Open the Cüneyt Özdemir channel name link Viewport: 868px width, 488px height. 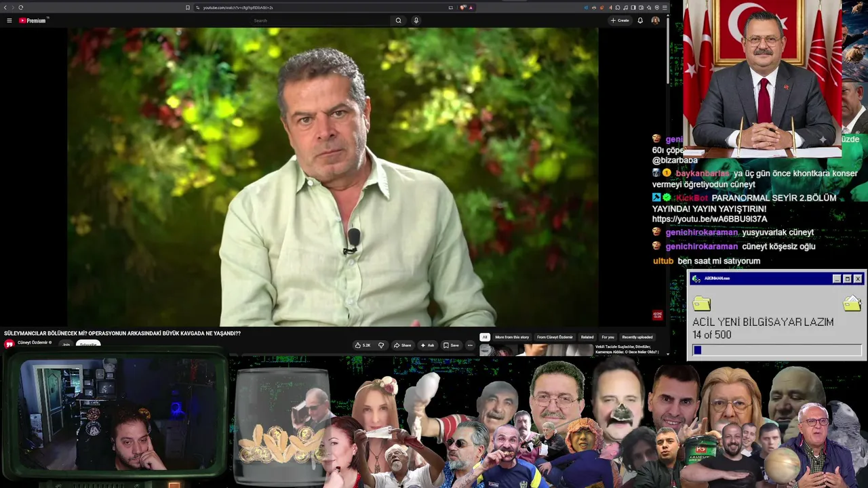(x=33, y=342)
